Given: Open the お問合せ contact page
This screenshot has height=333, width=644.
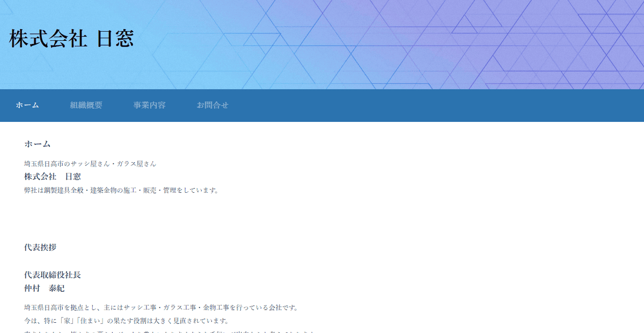Looking at the screenshot, I should [213, 105].
